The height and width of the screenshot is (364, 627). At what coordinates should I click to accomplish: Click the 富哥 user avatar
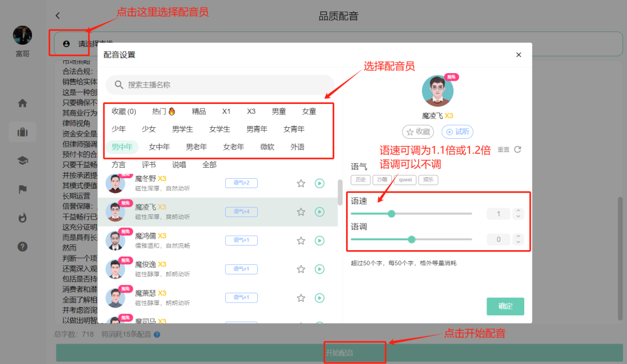[x=23, y=35]
